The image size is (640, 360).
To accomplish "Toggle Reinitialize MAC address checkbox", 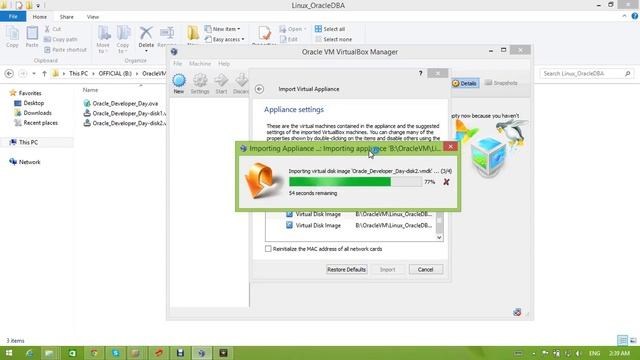I will (x=268, y=249).
